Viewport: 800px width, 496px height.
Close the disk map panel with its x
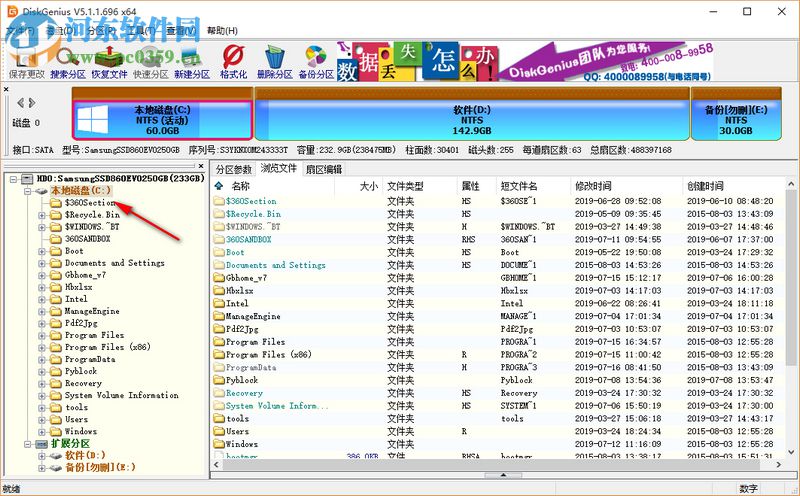point(6,89)
